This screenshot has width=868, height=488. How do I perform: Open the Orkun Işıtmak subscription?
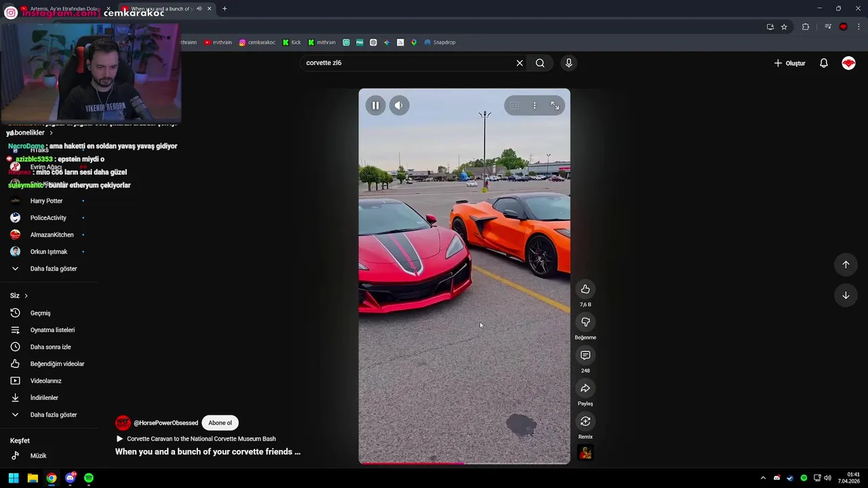[47, 252]
